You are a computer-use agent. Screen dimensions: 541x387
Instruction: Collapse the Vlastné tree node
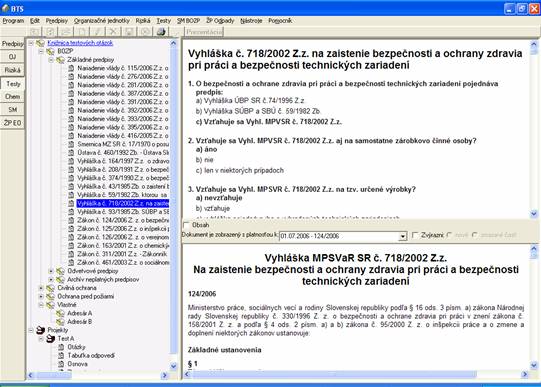pyautogui.click(x=41, y=305)
